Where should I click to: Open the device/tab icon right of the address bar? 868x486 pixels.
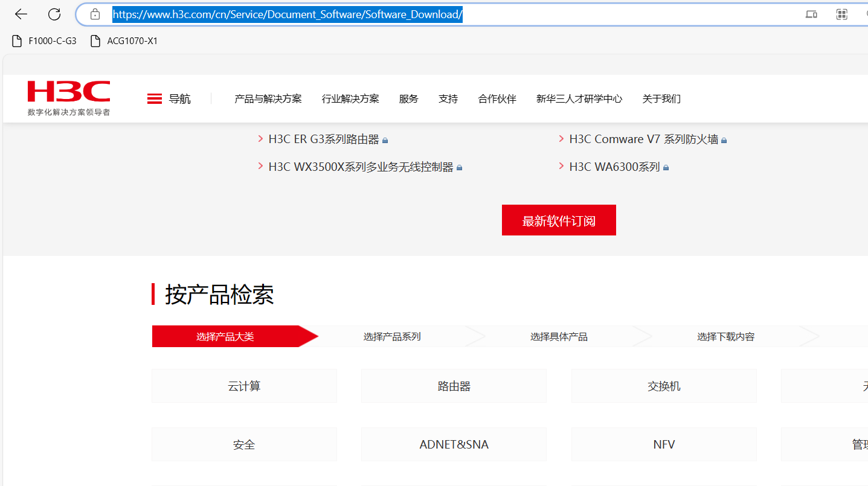(x=811, y=14)
